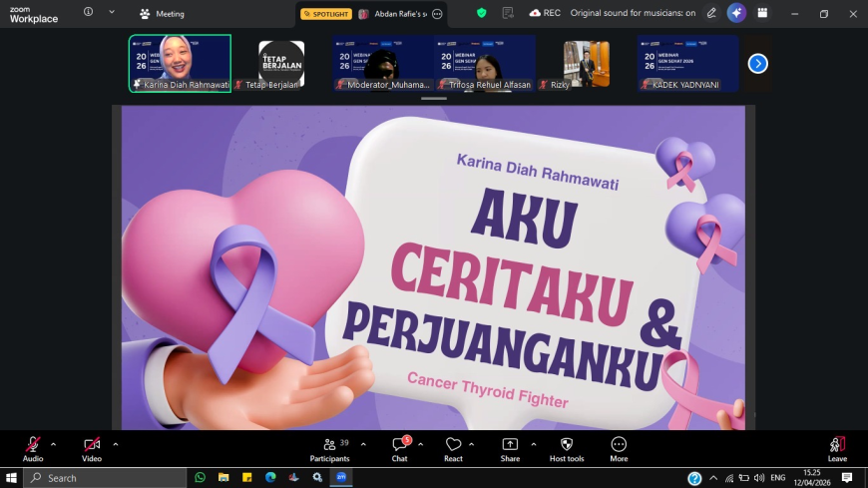The width and height of the screenshot is (868, 488).
Task: Select Rizky participant thumbnail
Action: click(x=587, y=63)
